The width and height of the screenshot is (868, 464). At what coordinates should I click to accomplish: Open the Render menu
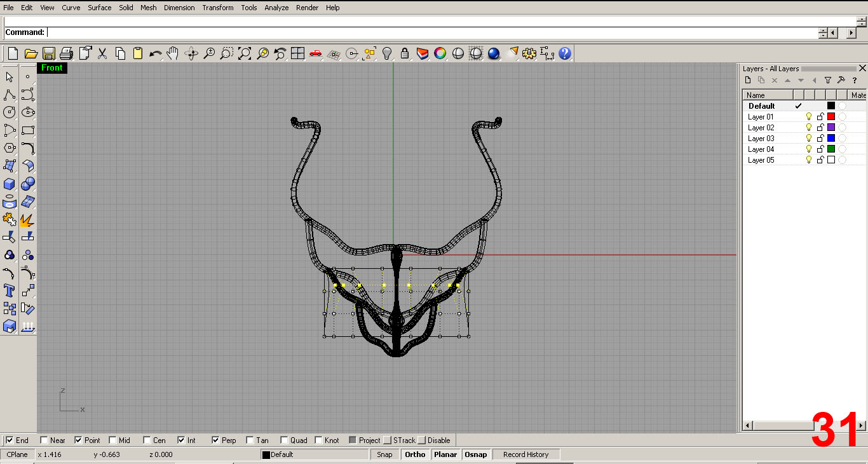(x=308, y=8)
